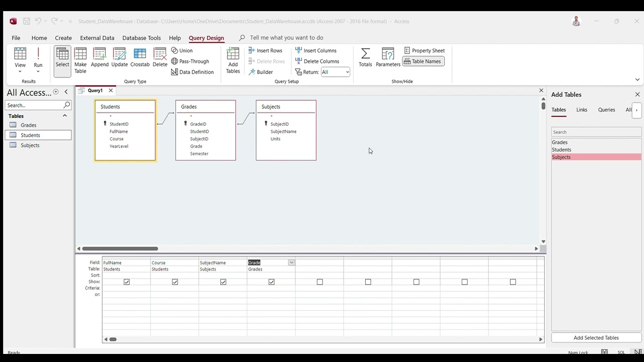Click the Add Tables search field
The image size is (644, 362).
pos(596,132)
